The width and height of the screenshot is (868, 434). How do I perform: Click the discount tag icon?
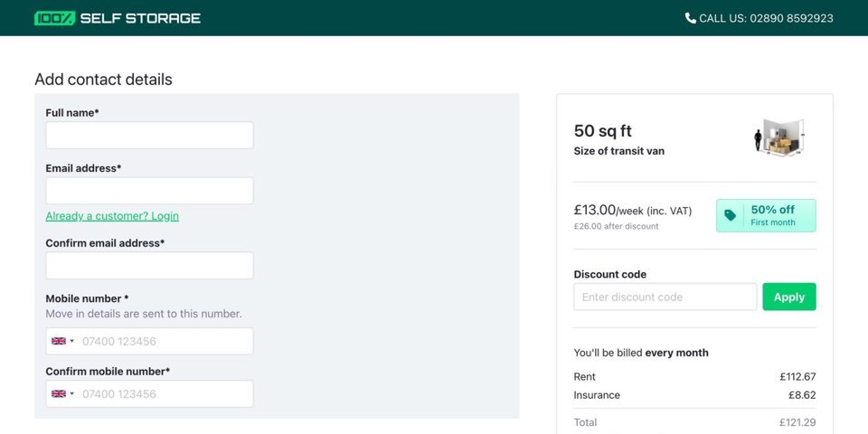coord(731,215)
